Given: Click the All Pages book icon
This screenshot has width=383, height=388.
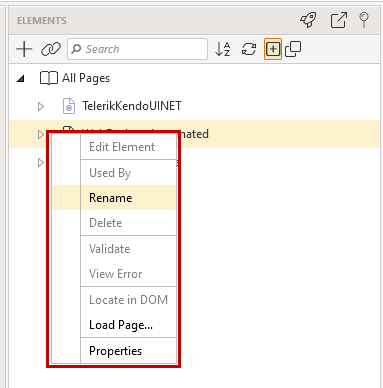Looking at the screenshot, I should coord(49,78).
